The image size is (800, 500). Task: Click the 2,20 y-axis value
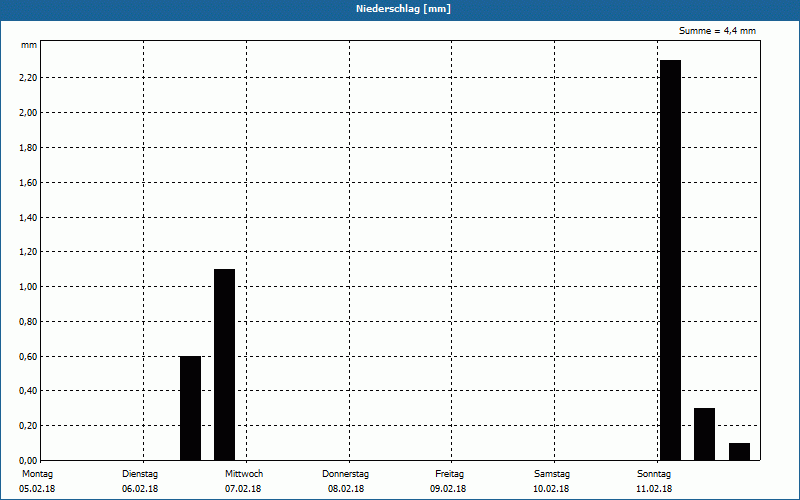28,78
